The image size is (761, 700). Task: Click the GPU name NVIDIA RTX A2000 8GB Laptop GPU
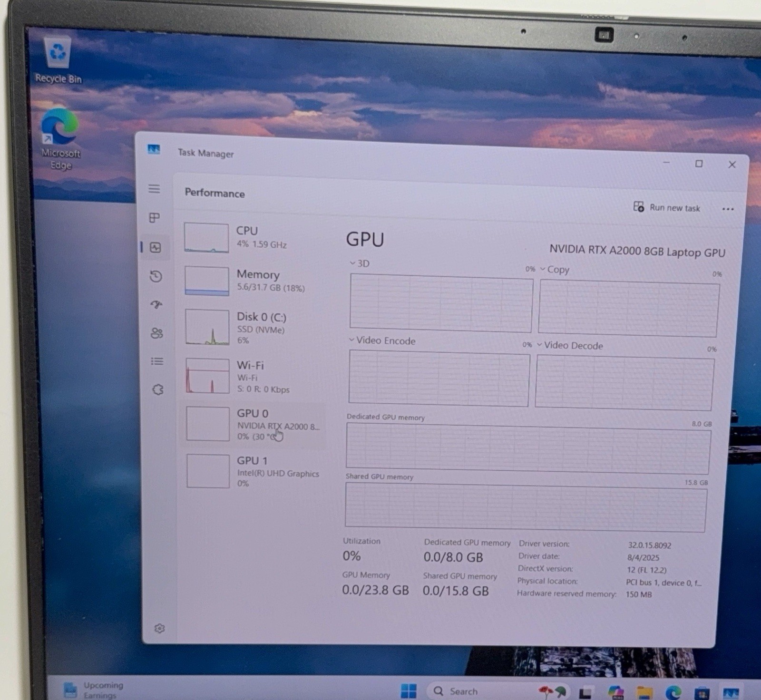637,251
